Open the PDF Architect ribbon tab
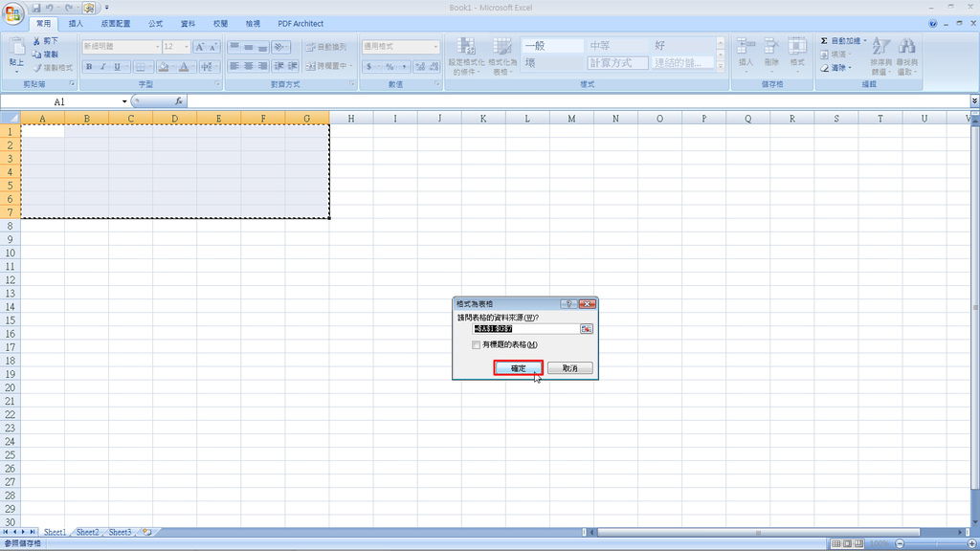This screenshot has height=551, width=980. click(301, 24)
